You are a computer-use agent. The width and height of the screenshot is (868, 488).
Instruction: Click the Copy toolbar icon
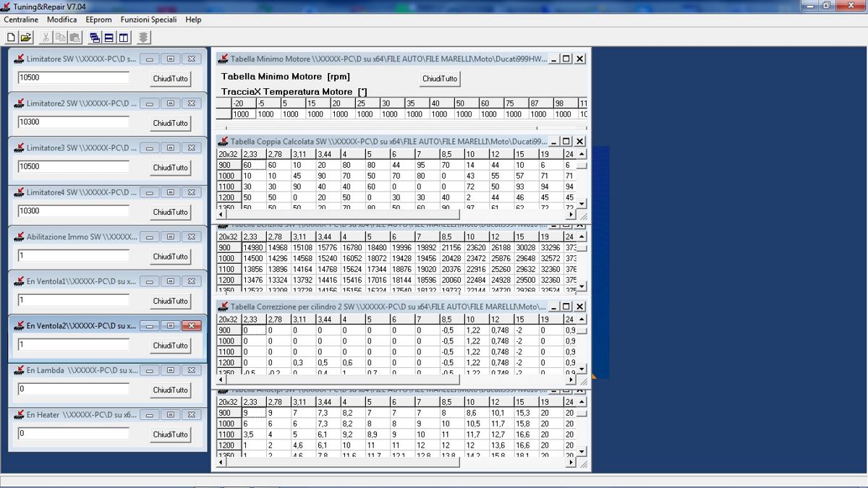click(x=61, y=38)
